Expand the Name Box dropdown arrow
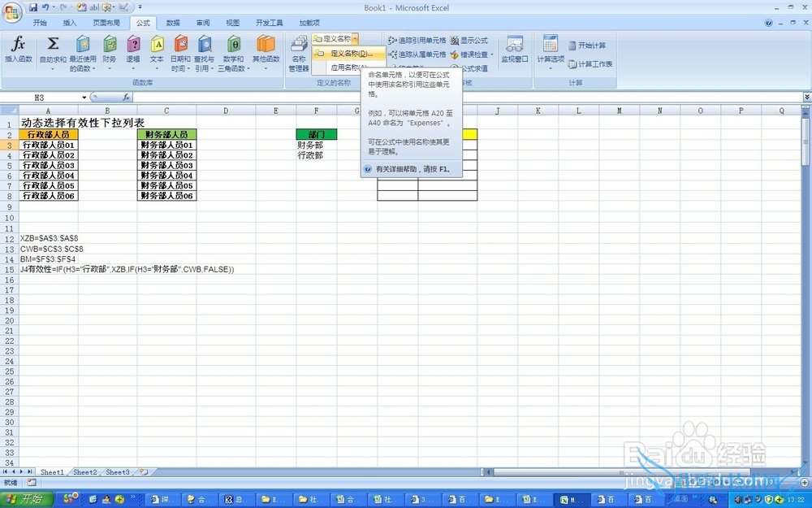The height and width of the screenshot is (508, 812). 84,98
